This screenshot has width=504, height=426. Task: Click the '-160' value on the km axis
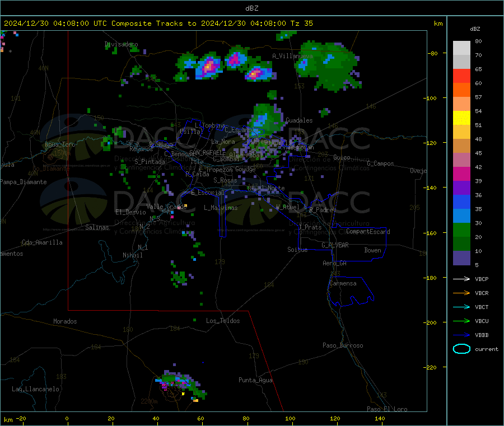click(x=431, y=233)
